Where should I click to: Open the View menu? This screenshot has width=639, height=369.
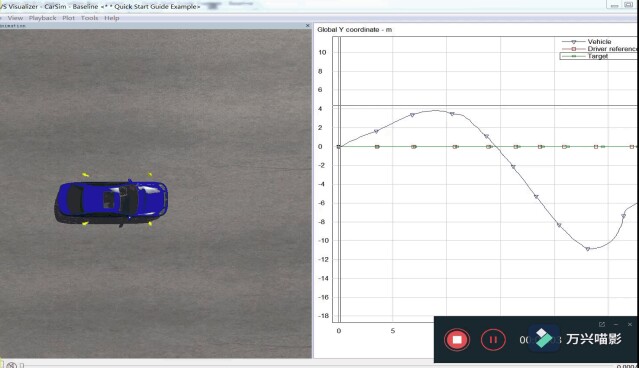click(15, 18)
